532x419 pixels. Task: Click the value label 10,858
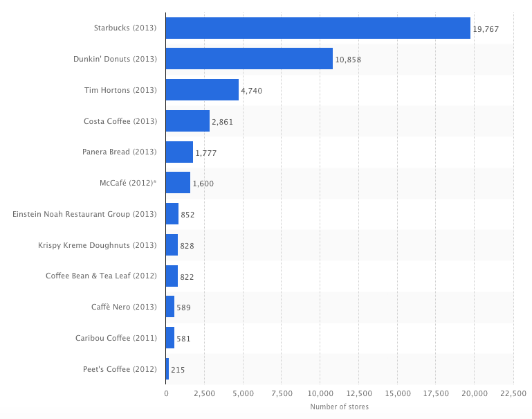348,60
